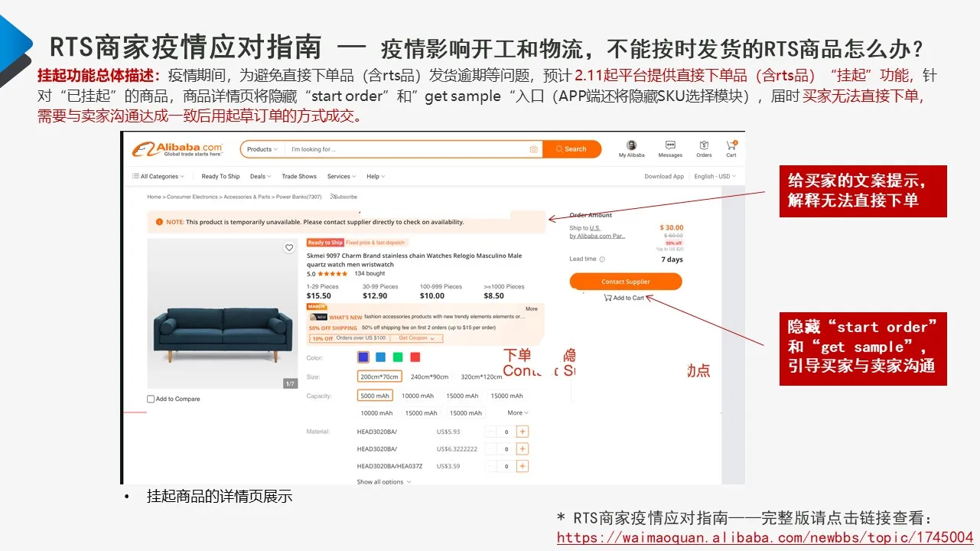980x551 pixels.
Task: Expand Show all options
Action: [384, 482]
